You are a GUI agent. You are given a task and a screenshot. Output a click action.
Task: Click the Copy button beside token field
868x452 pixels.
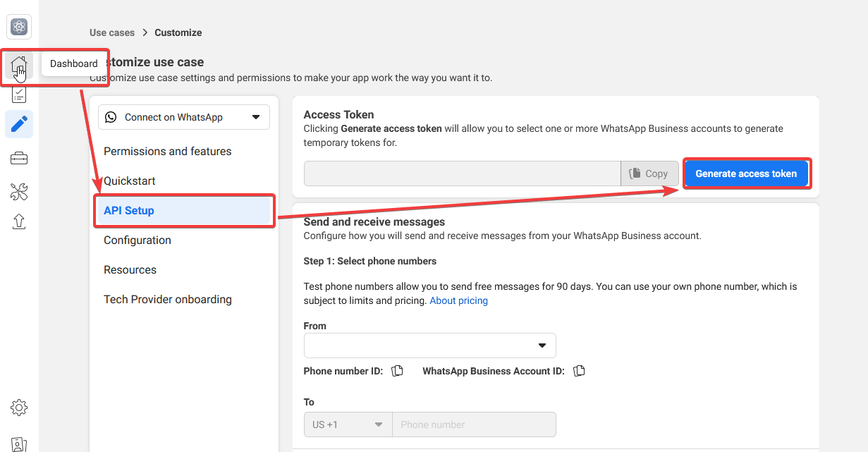(649, 173)
